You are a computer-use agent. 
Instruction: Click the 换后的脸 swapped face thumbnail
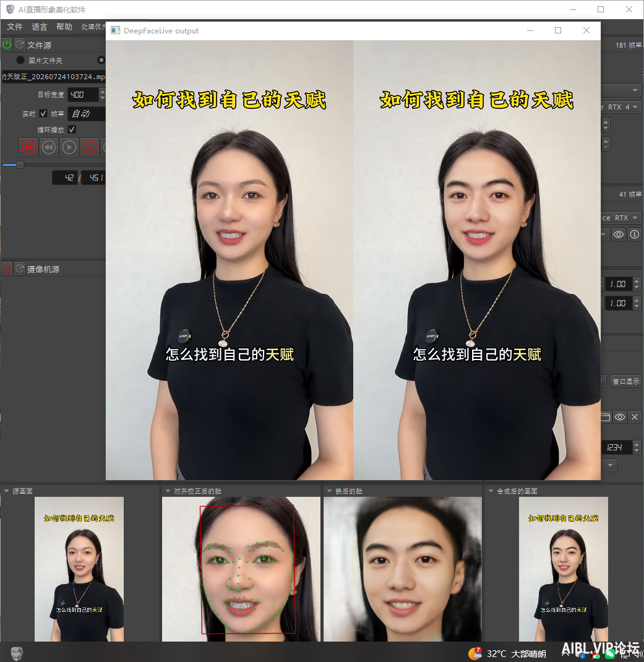403,569
